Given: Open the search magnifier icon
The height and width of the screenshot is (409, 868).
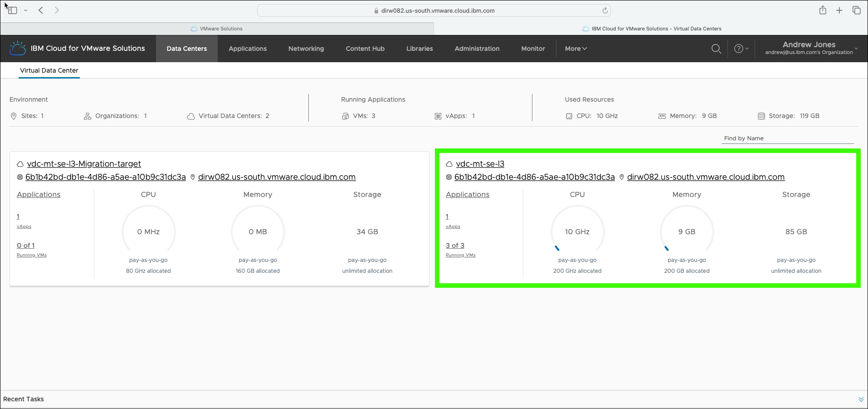Looking at the screenshot, I should coord(716,49).
